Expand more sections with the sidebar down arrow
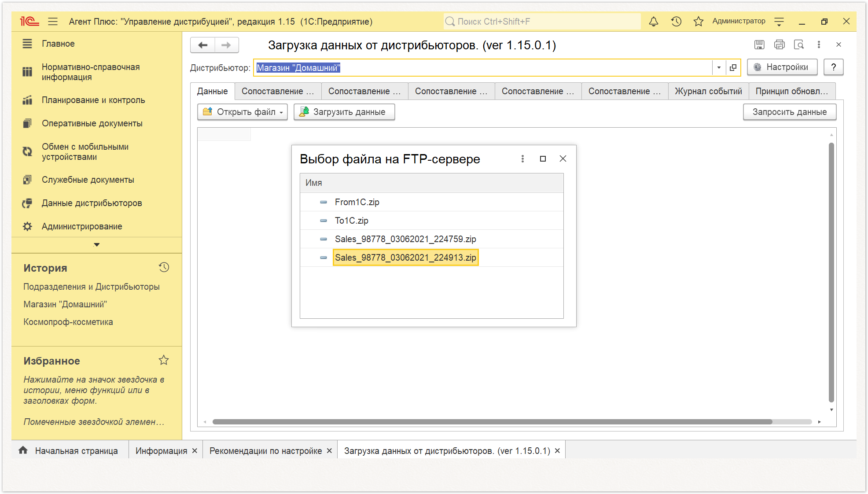The width and height of the screenshot is (868, 494). [96, 245]
